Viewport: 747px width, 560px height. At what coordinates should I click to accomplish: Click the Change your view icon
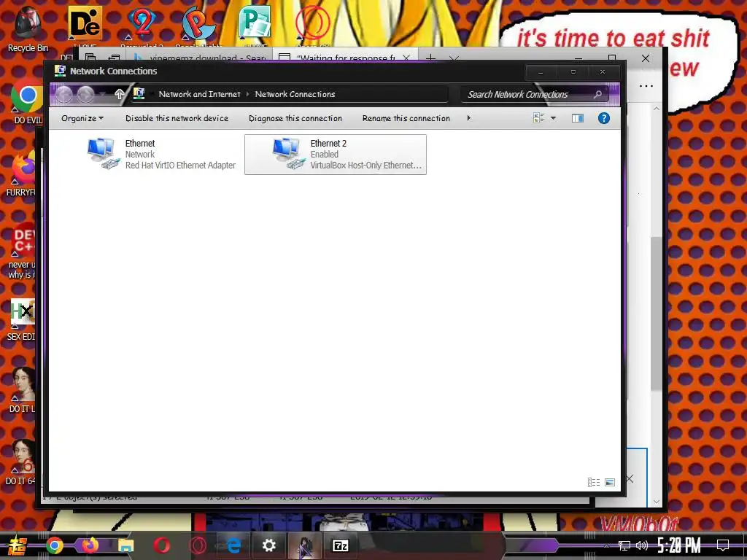539,118
